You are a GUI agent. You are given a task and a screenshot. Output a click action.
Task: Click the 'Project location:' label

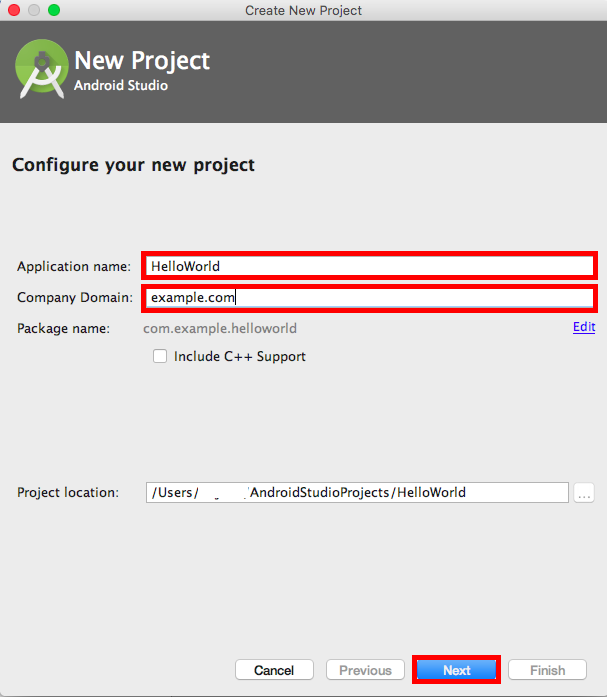tap(68, 493)
